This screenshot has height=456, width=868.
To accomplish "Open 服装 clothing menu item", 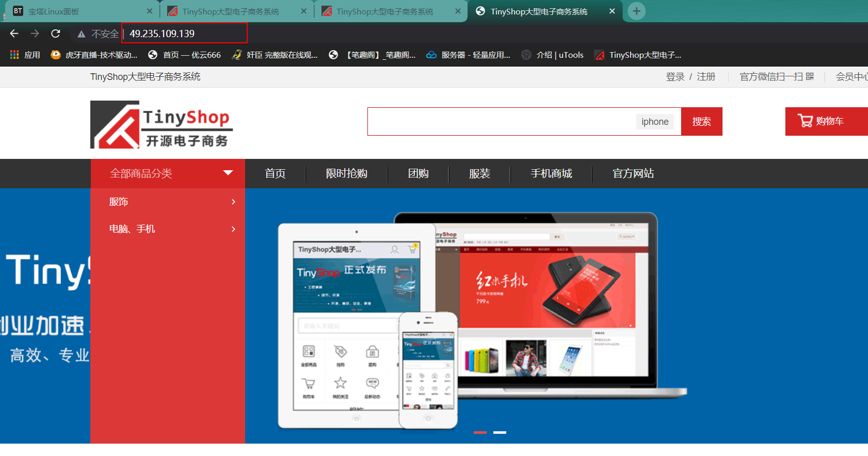I will click(479, 173).
